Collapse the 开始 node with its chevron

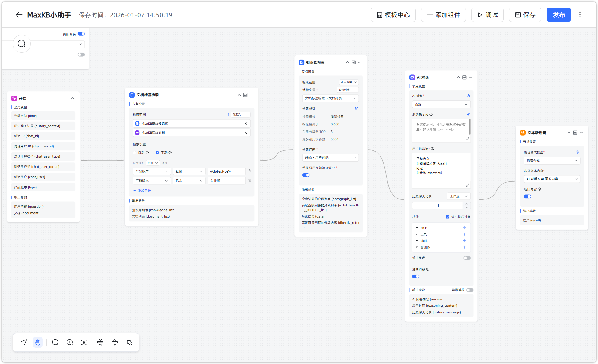point(73,99)
